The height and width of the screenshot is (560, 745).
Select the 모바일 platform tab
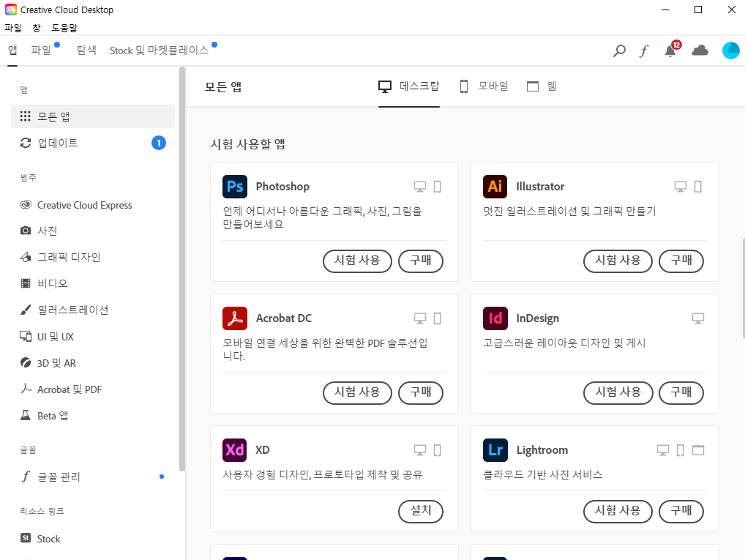pos(484,86)
